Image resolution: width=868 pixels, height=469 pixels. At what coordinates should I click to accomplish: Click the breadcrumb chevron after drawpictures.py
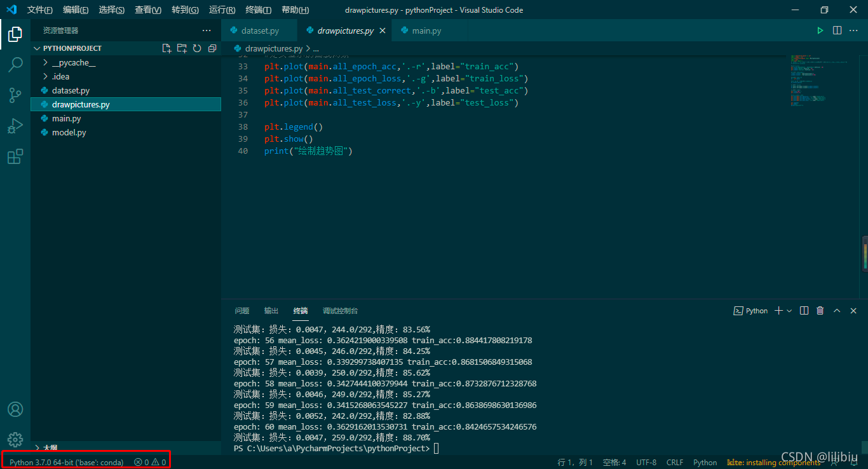[x=308, y=48]
